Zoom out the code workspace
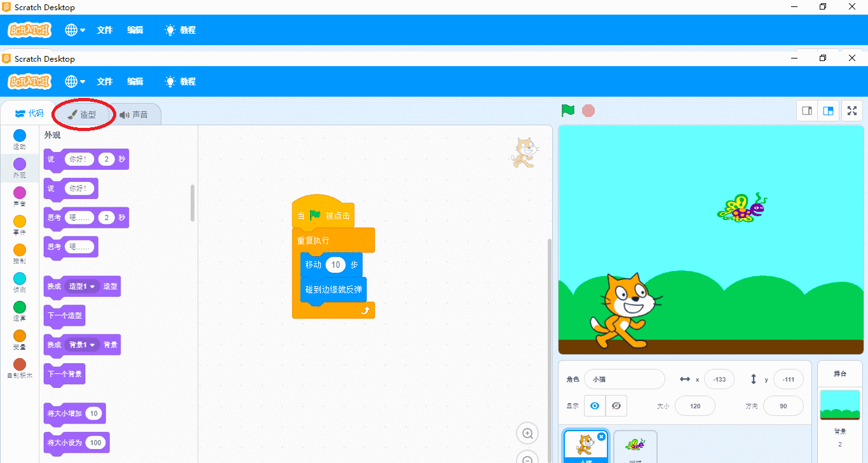The image size is (868, 463). click(527, 458)
